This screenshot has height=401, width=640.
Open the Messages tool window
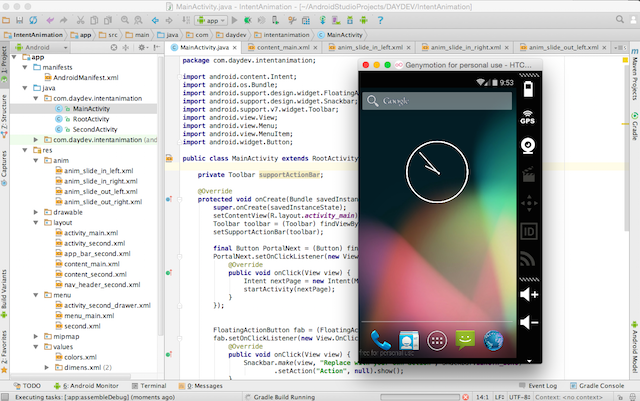(201, 385)
